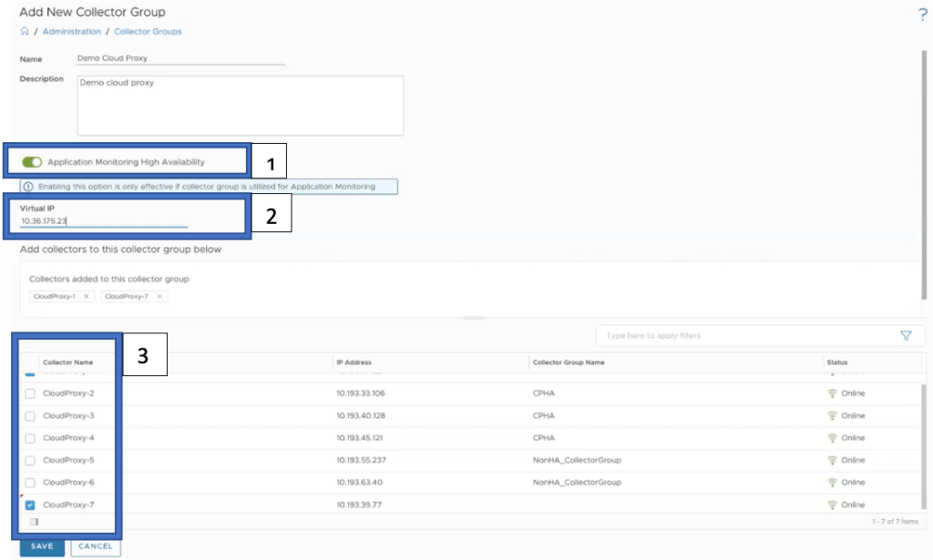
Task: Click the filter funnel icon
Action: [906, 336]
